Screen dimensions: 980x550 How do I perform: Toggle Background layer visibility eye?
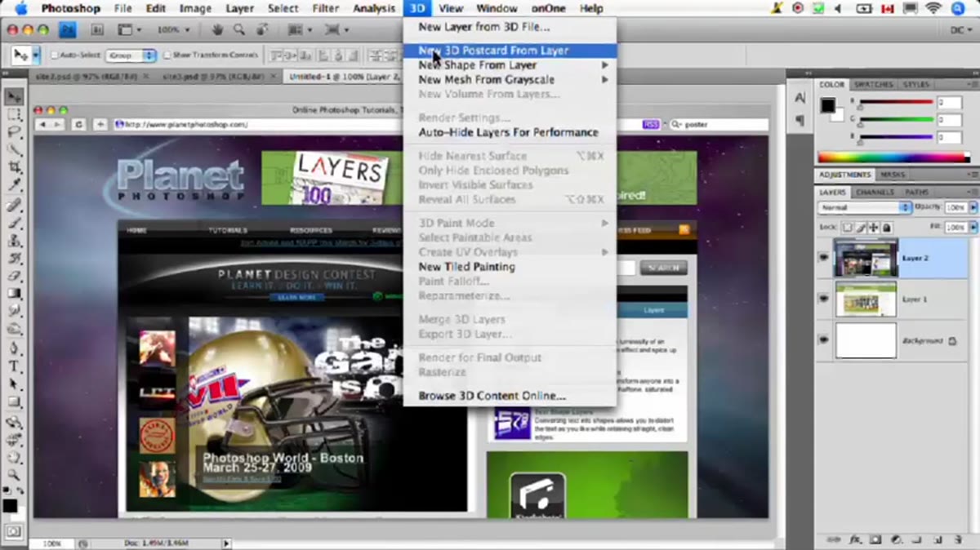click(824, 339)
